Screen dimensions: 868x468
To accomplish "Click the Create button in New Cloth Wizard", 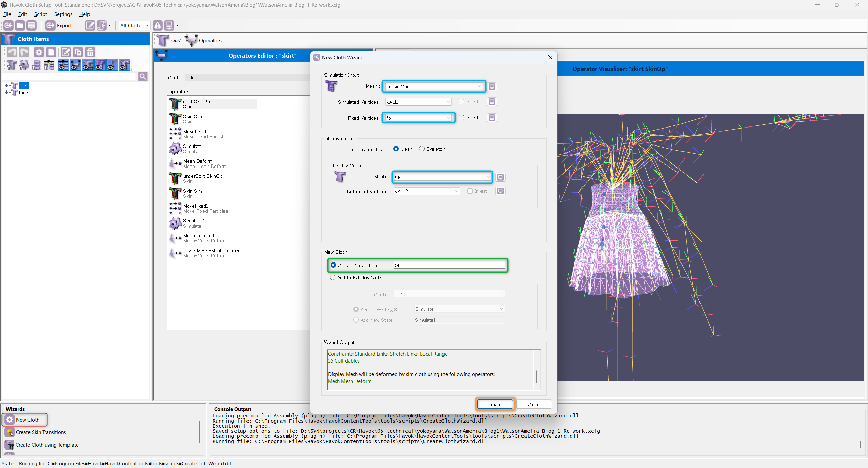I will pos(494,404).
